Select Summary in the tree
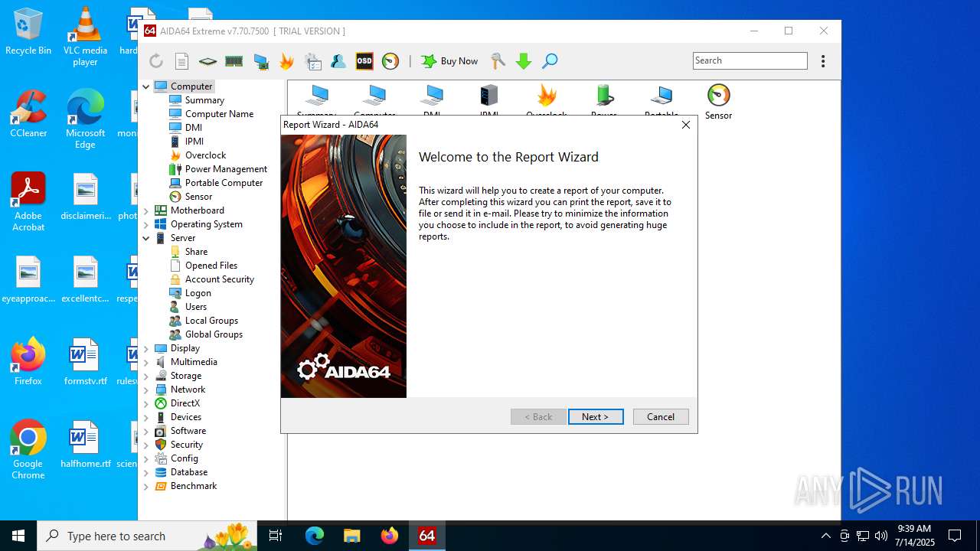The width and height of the screenshot is (980, 551). [204, 100]
